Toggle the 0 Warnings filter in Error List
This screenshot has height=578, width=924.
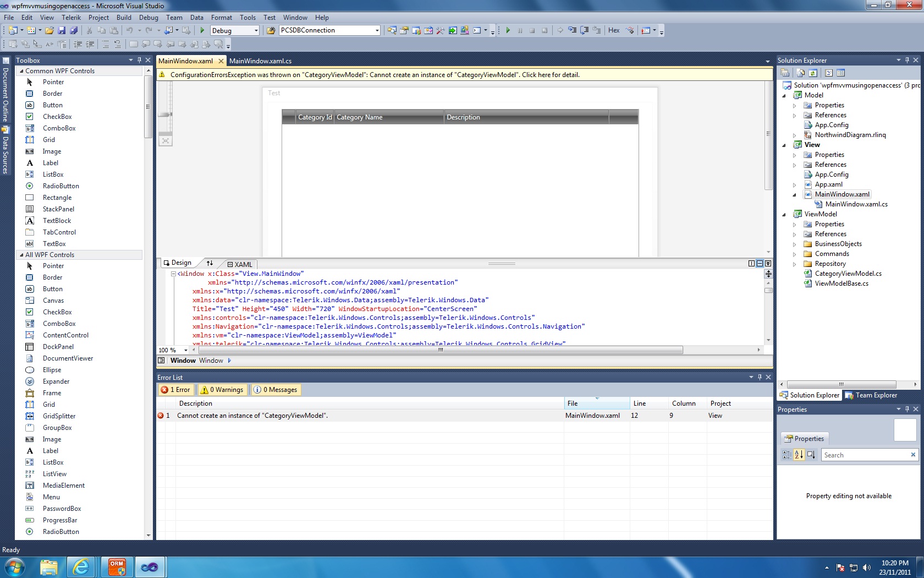[x=222, y=390]
